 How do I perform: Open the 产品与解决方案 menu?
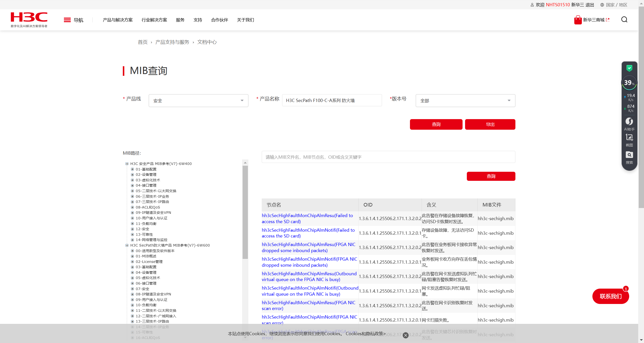coord(118,20)
